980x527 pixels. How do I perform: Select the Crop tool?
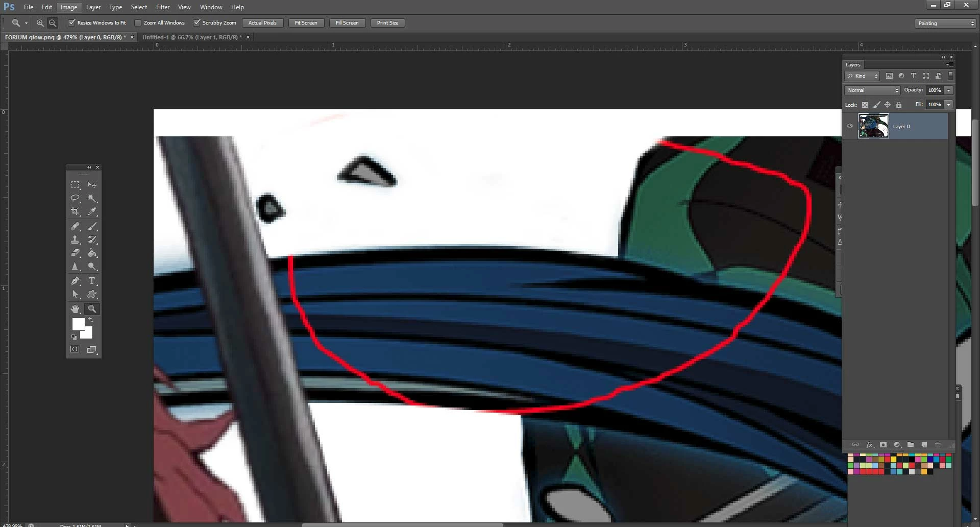[75, 211]
